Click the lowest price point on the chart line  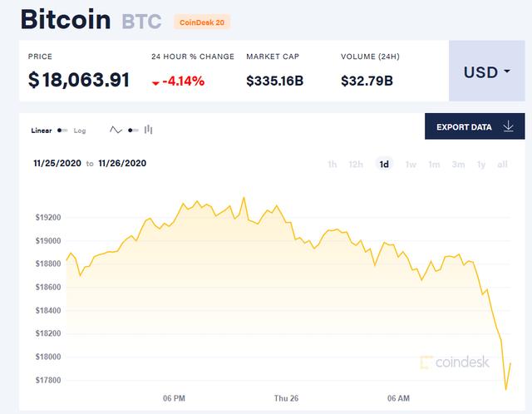pyautogui.click(x=505, y=389)
